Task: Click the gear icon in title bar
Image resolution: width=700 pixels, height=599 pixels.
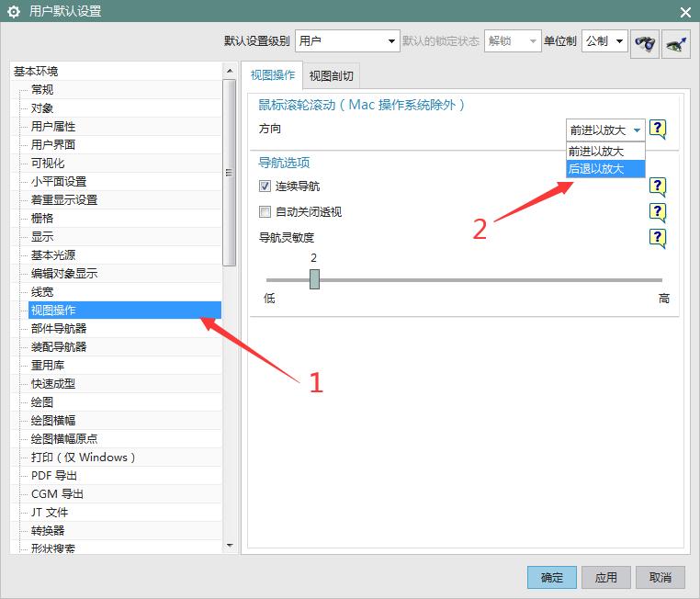Action: [x=14, y=11]
